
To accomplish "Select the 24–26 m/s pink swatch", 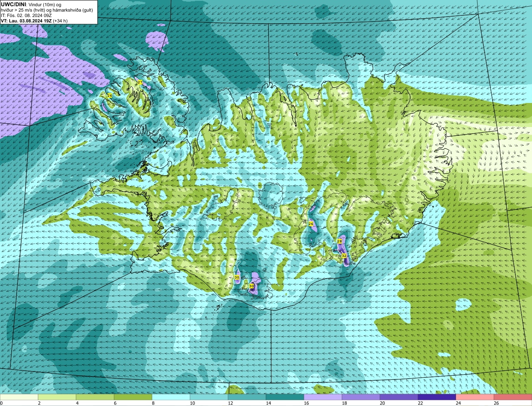I will pyautogui.click(x=475, y=397).
